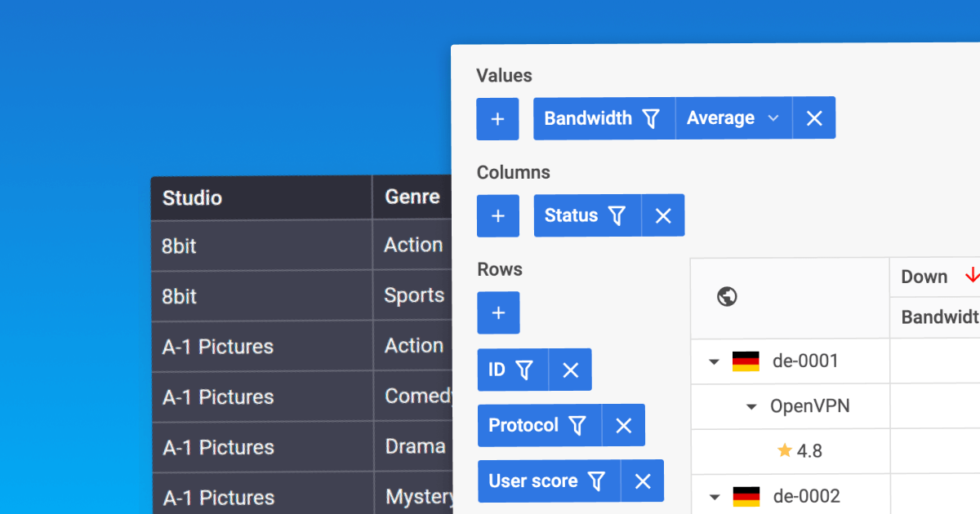Viewport: 980px width, 514px height.
Task: Click the Studio column header
Action: coord(194,197)
